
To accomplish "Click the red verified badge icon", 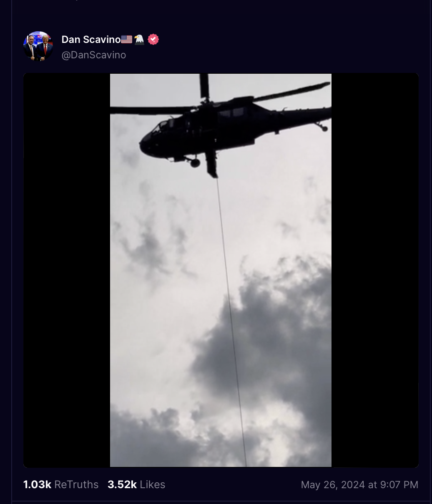I will pos(153,40).
